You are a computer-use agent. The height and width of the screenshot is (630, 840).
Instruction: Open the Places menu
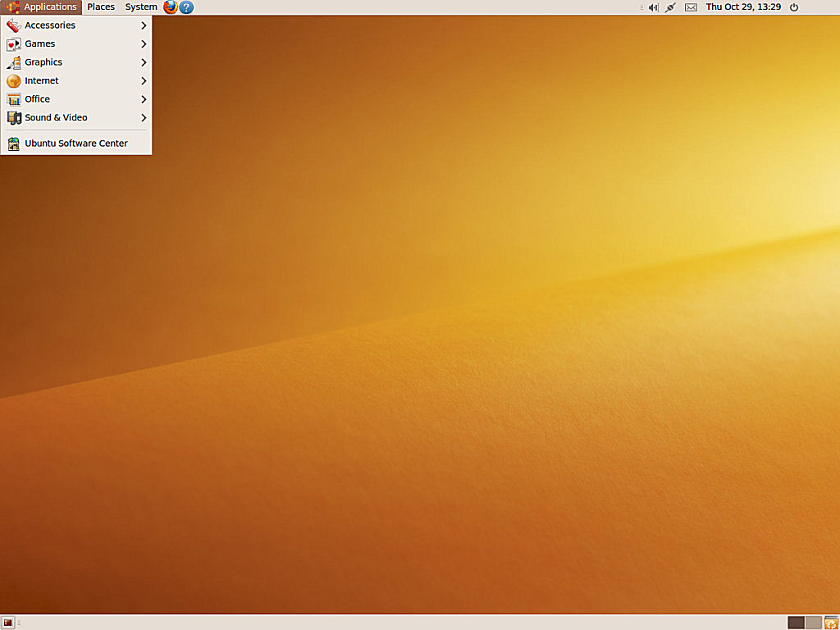(101, 7)
